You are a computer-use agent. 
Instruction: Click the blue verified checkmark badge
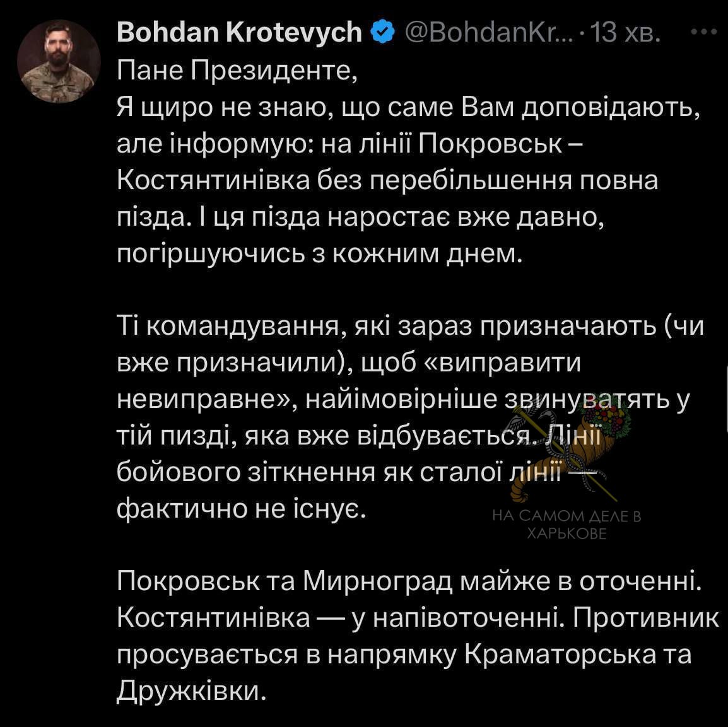coord(382,33)
